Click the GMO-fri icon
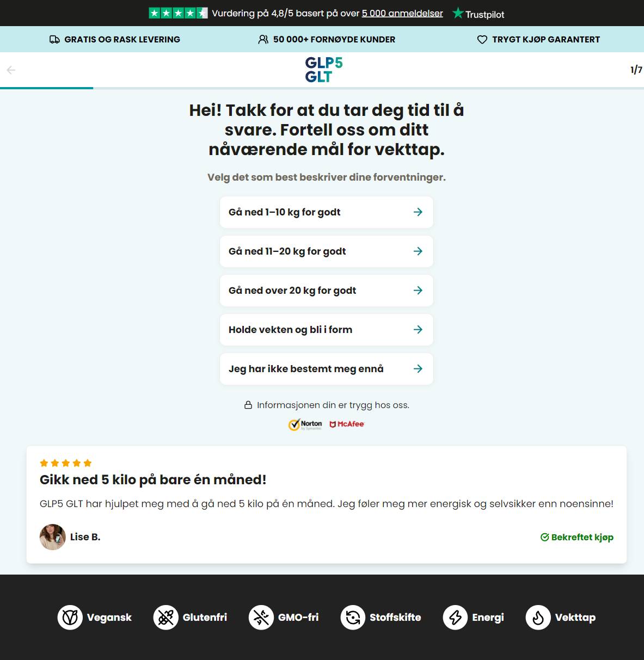 [261, 618]
